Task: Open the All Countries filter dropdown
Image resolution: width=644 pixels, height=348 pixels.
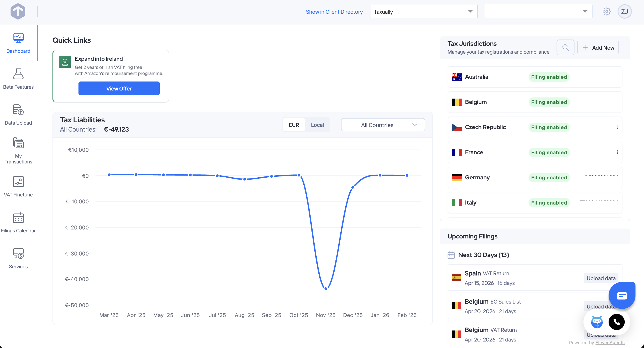Action: pos(383,125)
